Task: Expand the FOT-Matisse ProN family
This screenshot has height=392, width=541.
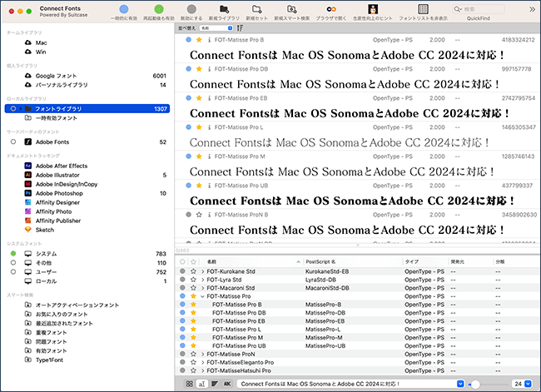Action: (202, 354)
